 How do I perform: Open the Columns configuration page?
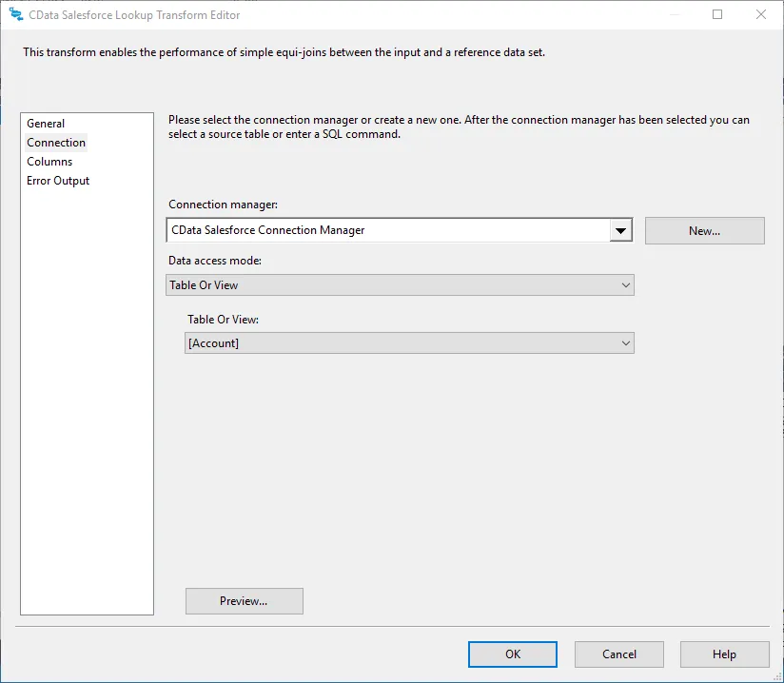[49, 161]
